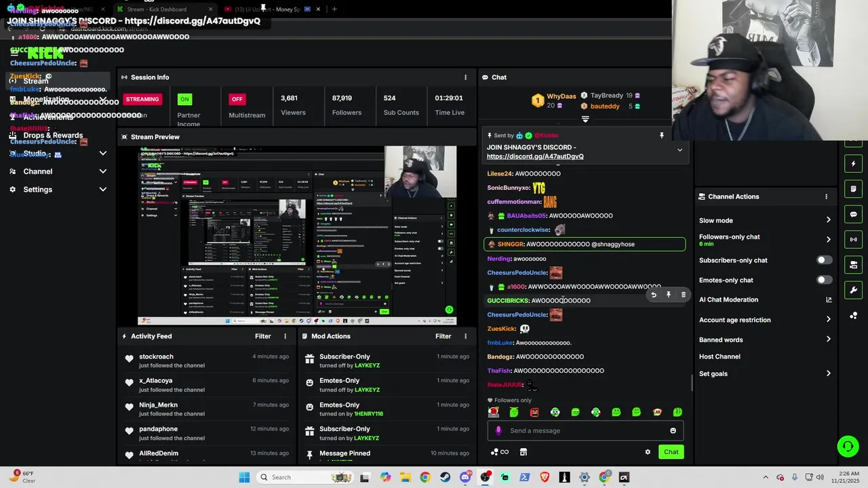Open Mod Actions three-dot menu

(x=465, y=336)
